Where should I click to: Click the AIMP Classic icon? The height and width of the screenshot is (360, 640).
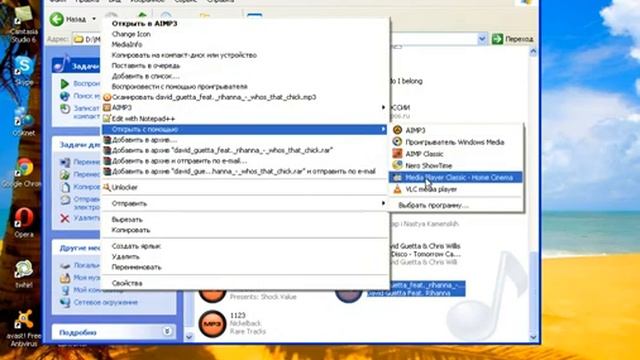click(x=397, y=153)
